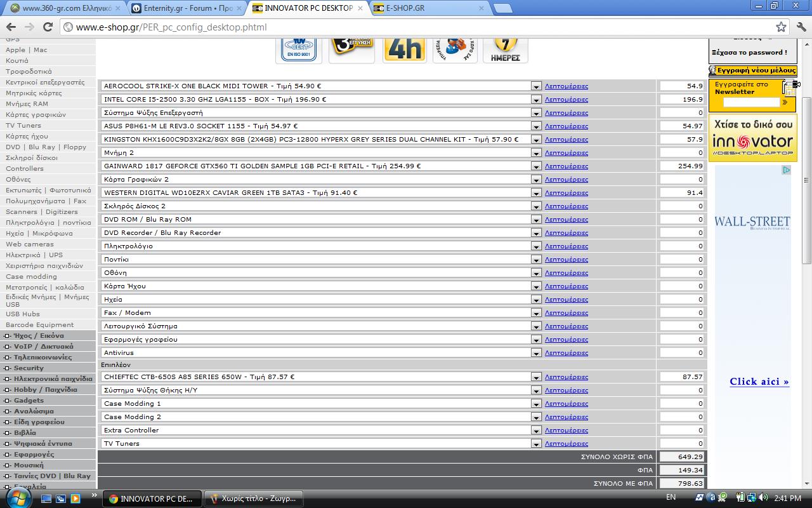Screen dimensions: 812x508
Task: Click the green certificate tray icon
Action: click(x=723, y=498)
